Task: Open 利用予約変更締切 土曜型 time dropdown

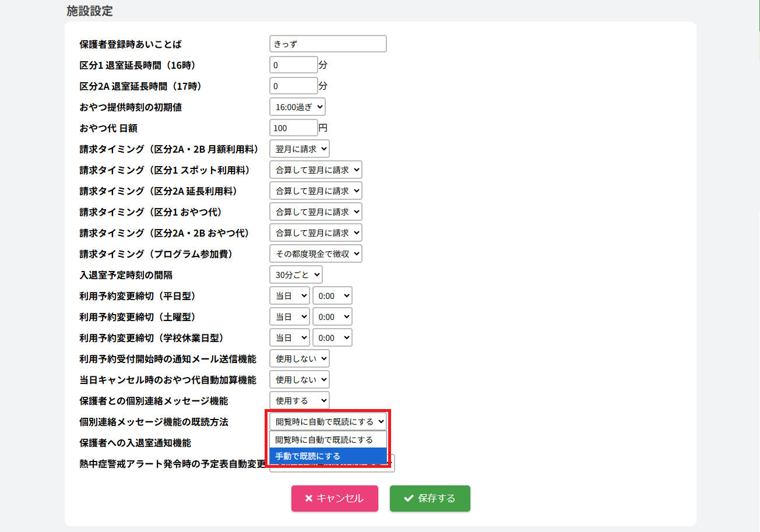Action: [x=332, y=316]
